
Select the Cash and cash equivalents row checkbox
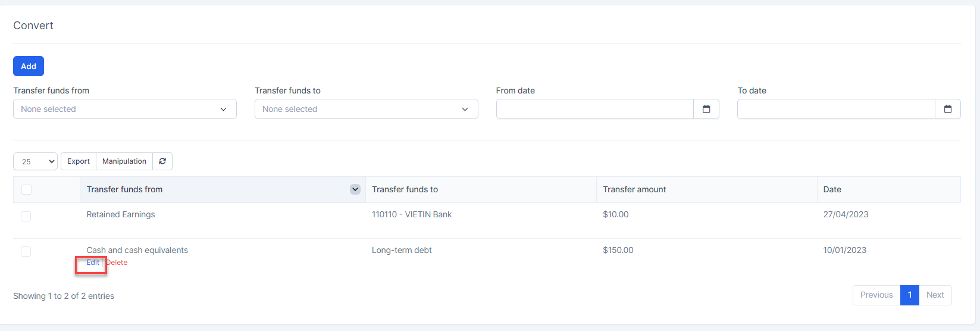click(26, 251)
